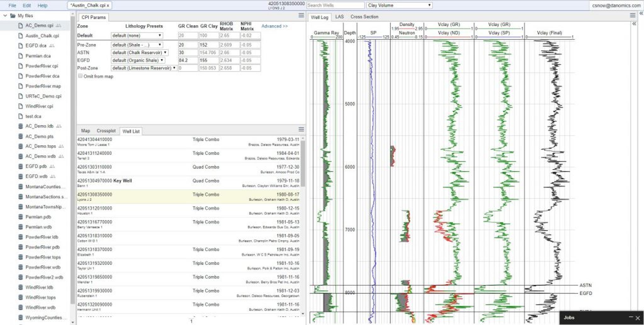
Task: Click the shared icon beside AC_Demo.cpi
Action: pos(59,25)
